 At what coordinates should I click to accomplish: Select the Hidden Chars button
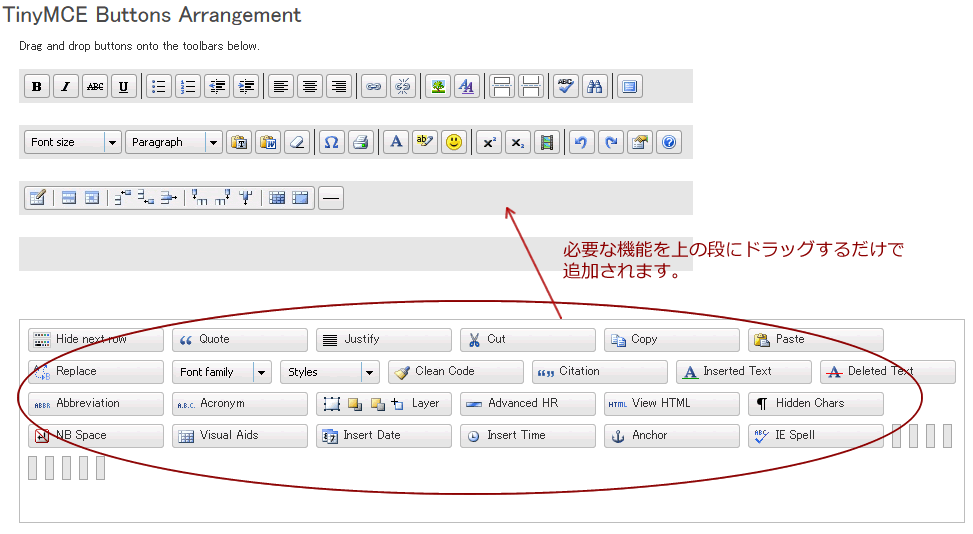pyautogui.click(x=815, y=404)
